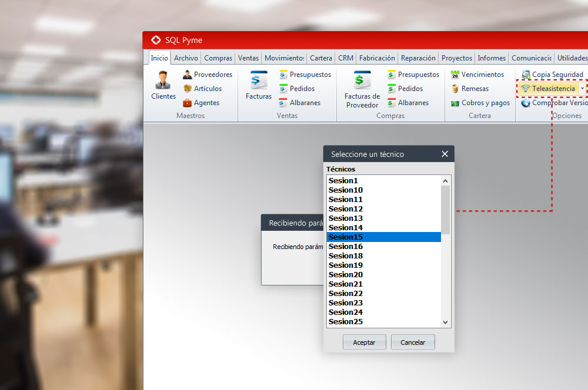Image resolution: width=588 pixels, height=390 pixels.
Task: Switch to the Archivo tab
Action: pyautogui.click(x=186, y=58)
